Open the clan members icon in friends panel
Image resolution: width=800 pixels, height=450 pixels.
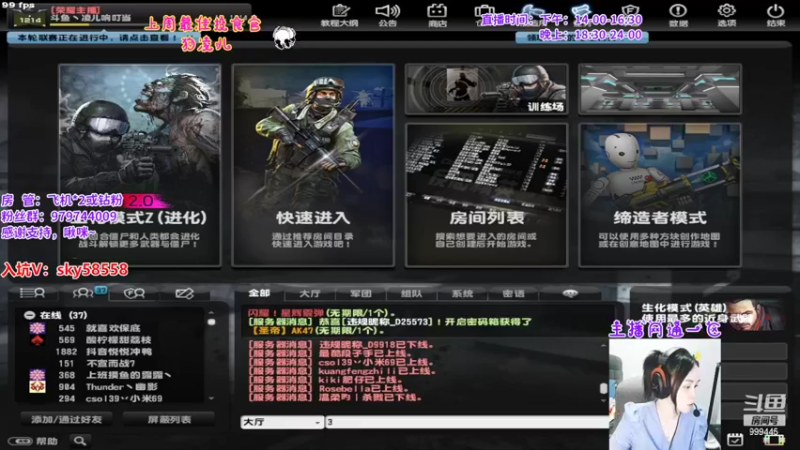(134, 293)
